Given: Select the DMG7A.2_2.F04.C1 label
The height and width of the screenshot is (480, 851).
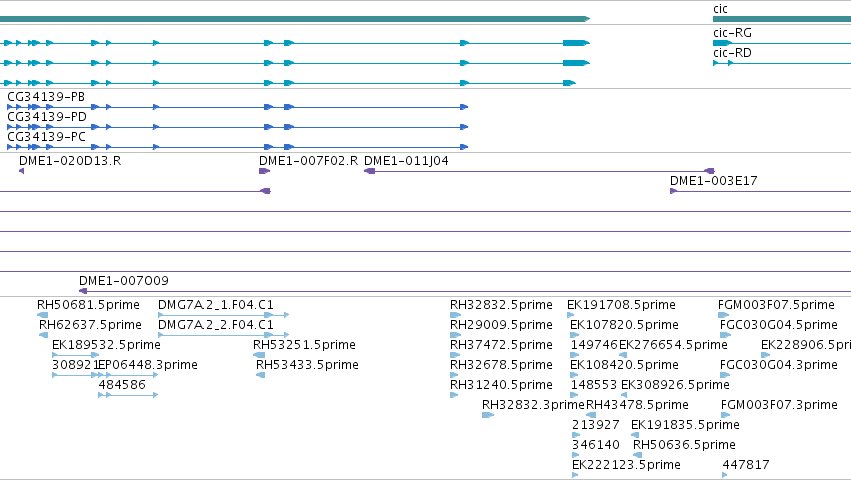Looking at the screenshot, I should 215,325.
